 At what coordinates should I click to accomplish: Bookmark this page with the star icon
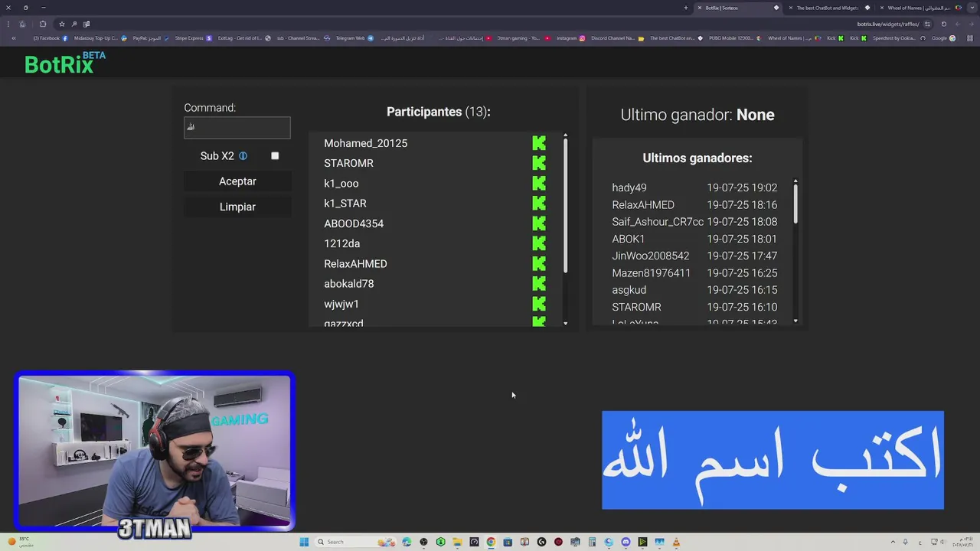[62, 24]
